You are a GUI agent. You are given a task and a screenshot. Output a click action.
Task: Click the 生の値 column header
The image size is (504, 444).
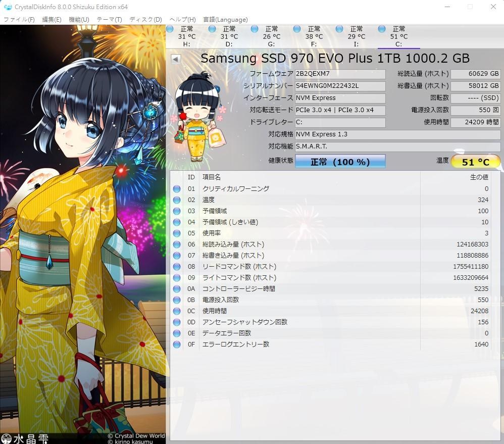tap(479, 177)
